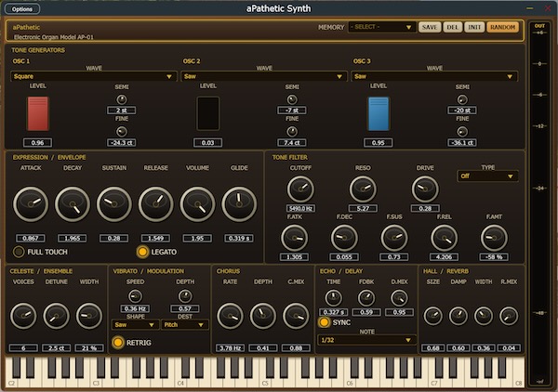The image size is (558, 392).
Task: Click the envelope ATTACK knob
Action: pyautogui.click(x=31, y=204)
